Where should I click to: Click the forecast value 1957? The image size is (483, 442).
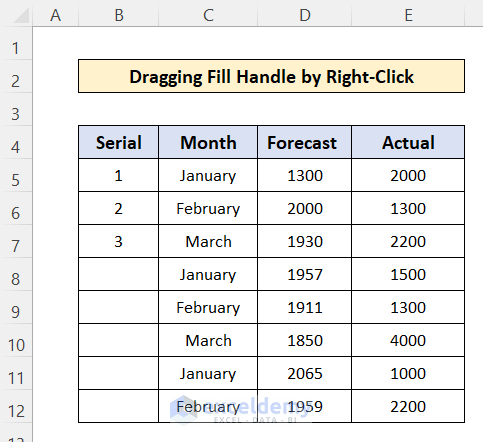[305, 274]
